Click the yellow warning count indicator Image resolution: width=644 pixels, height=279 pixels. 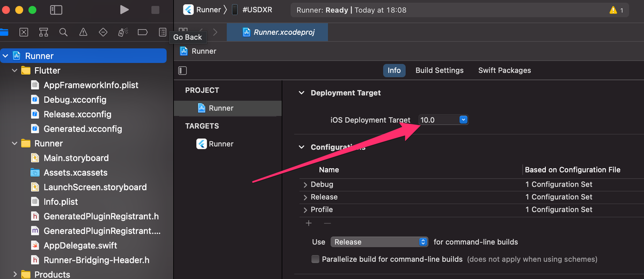[x=616, y=10]
